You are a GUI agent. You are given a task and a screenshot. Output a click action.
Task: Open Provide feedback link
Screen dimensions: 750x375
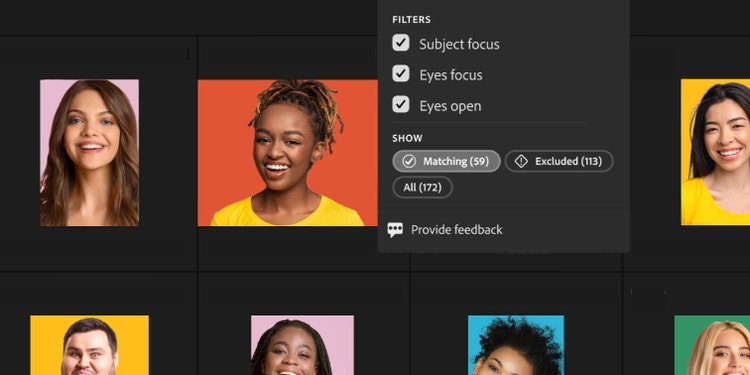coord(456,230)
